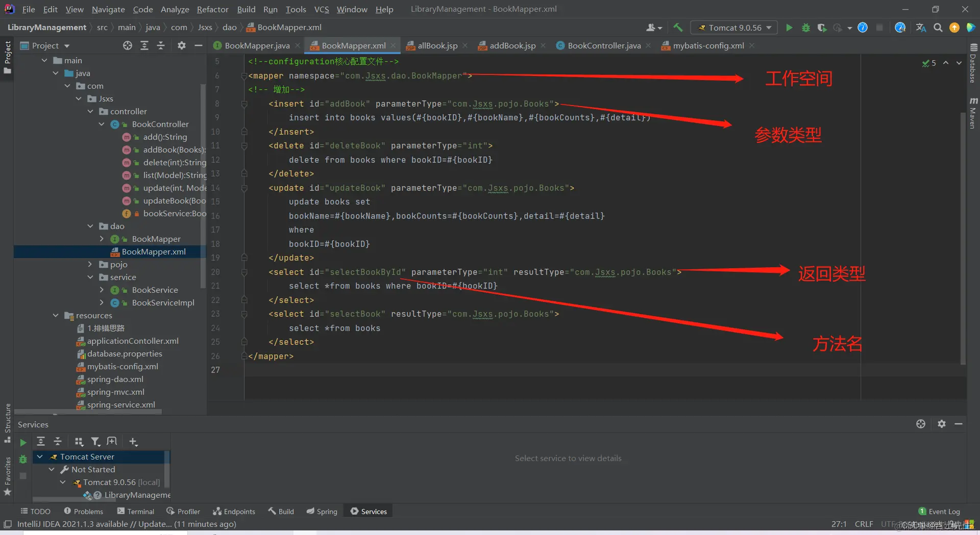Expand all services in Services toolbar
This screenshot has height=535, width=980.
click(41, 441)
